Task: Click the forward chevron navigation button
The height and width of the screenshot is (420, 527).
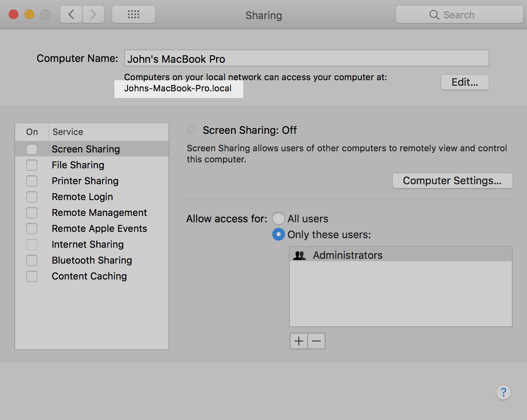Action: (93, 15)
